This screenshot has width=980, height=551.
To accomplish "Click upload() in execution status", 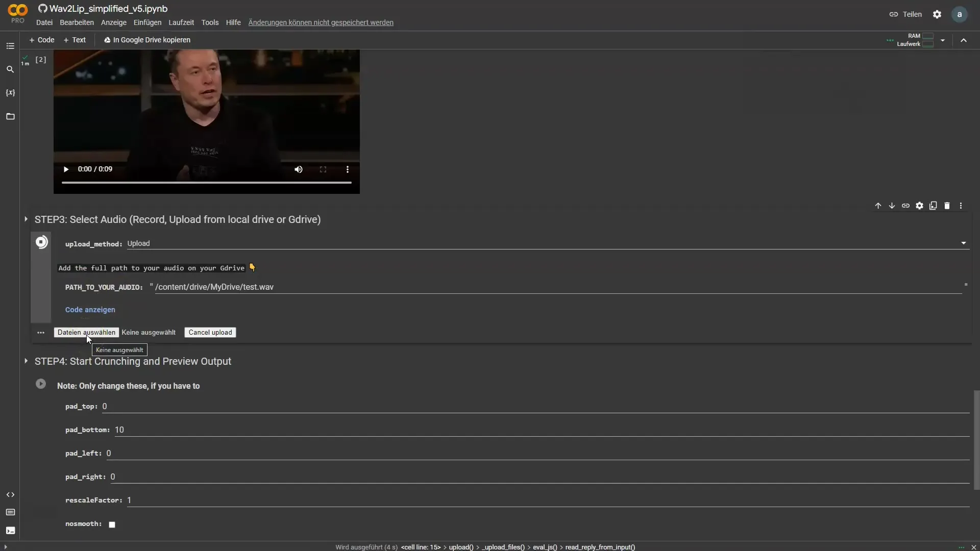I will (x=461, y=547).
